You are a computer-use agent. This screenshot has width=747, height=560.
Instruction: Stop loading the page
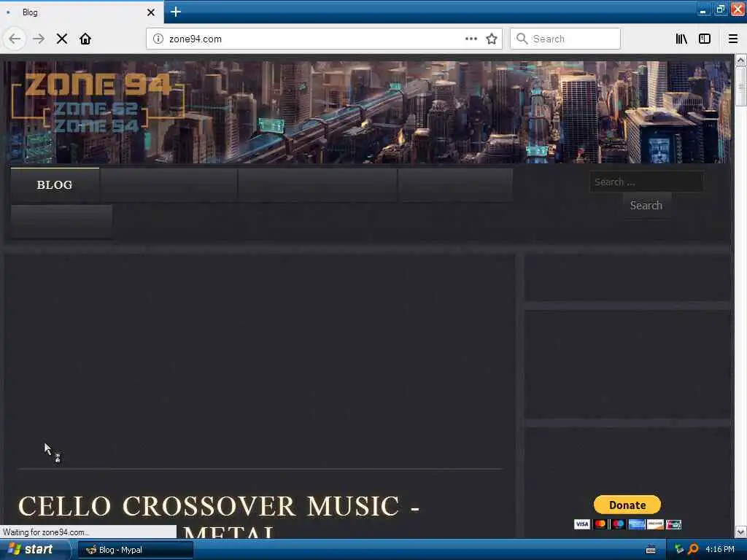tap(62, 39)
